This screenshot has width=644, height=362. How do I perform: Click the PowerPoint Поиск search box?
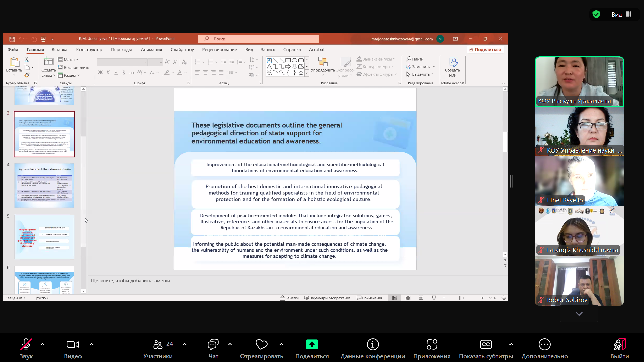point(258,39)
